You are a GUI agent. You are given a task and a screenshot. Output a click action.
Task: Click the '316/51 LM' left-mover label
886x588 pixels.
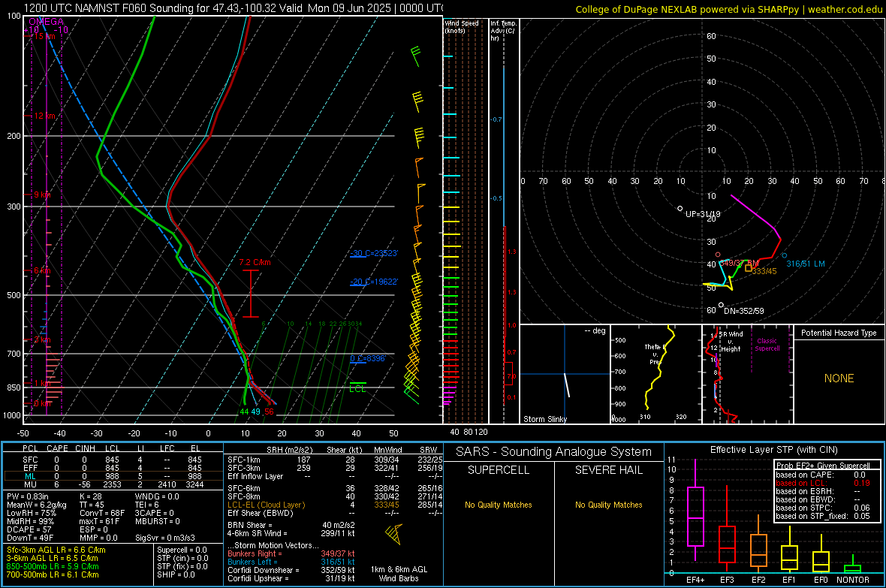(806, 264)
